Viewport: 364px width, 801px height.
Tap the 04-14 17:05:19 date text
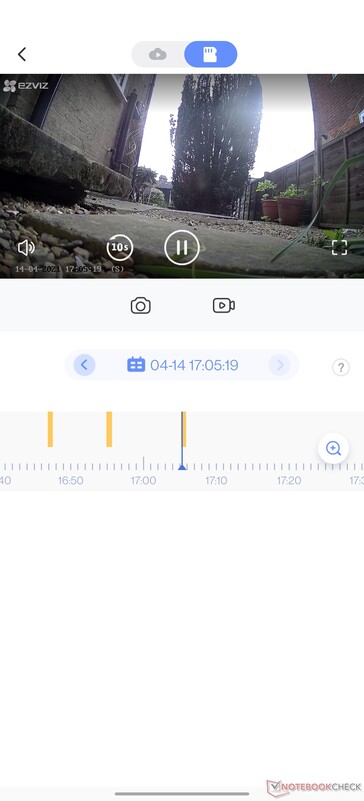pos(194,365)
